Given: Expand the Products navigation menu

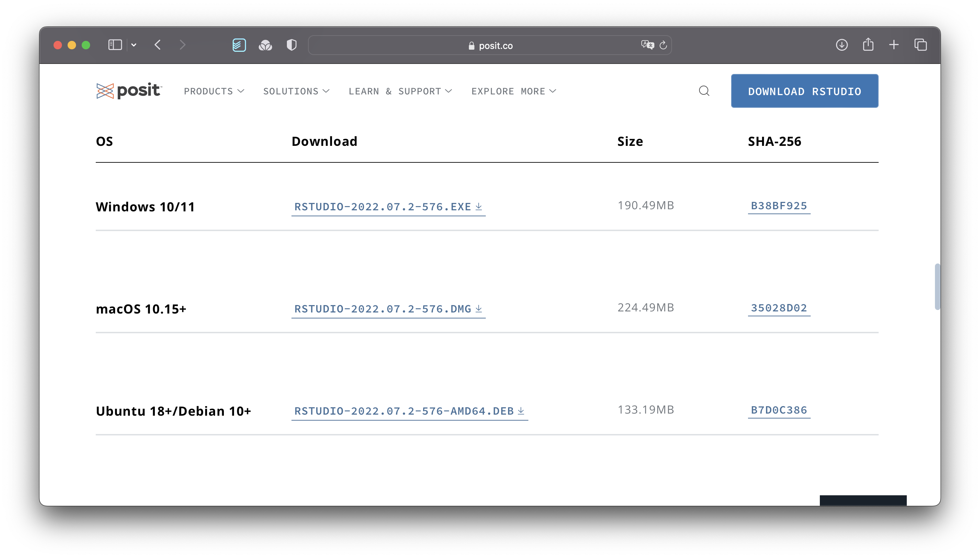Looking at the screenshot, I should [x=214, y=91].
